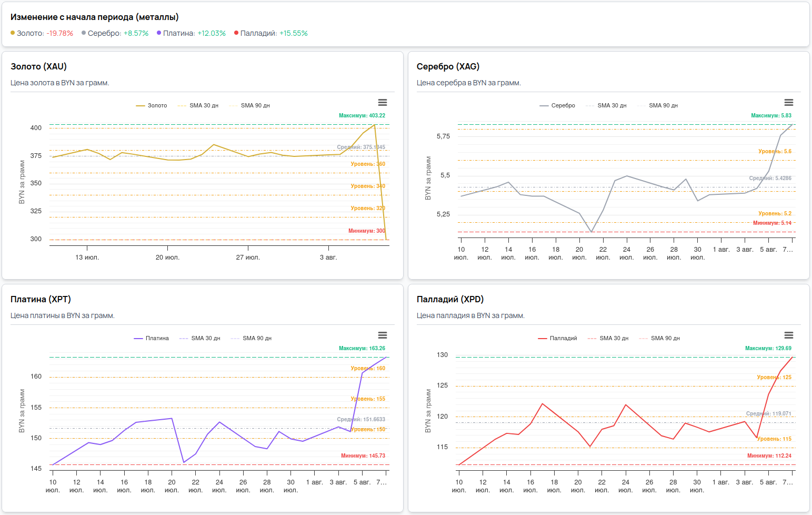812x515 pixels.
Task: Open the chart menu for Платина (XPT)
Action: pyautogui.click(x=383, y=335)
